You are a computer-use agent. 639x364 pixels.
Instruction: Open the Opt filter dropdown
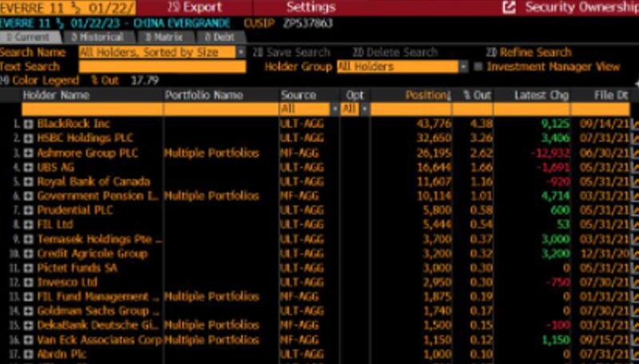click(364, 109)
